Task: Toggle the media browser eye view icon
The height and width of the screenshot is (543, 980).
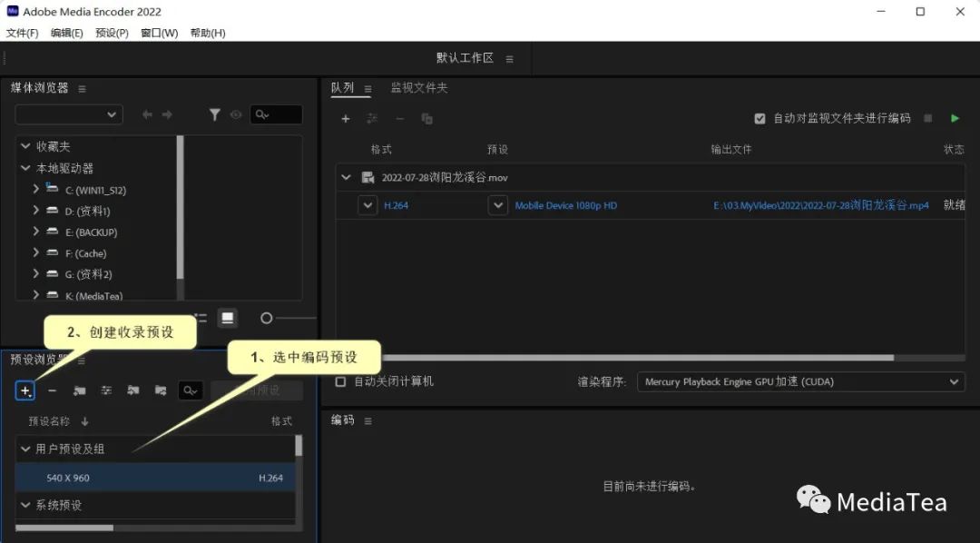Action: (x=236, y=114)
